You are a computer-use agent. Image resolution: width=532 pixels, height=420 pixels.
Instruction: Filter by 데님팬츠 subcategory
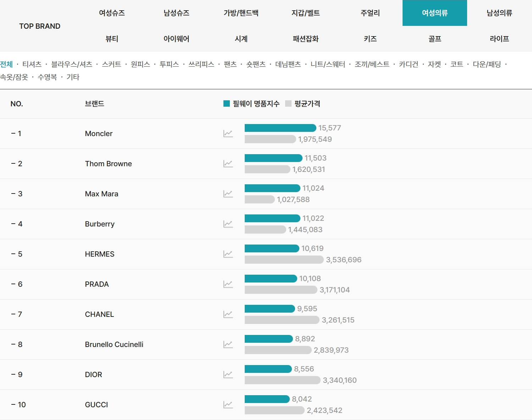tap(288, 64)
